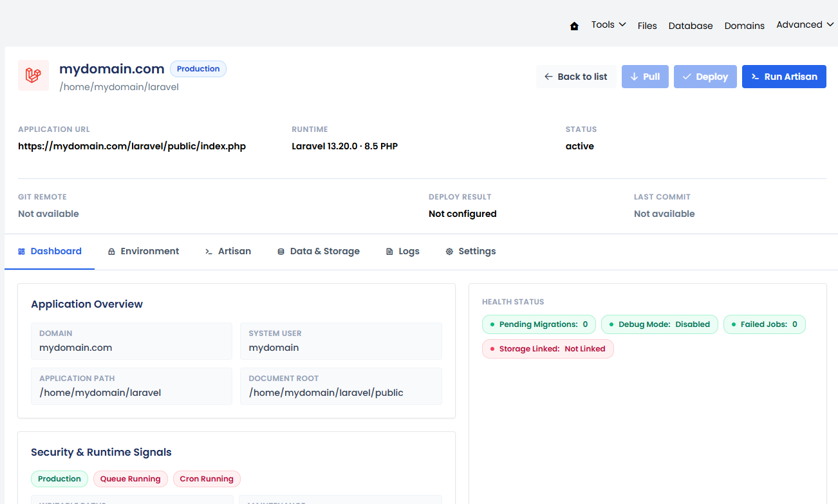Open Database in the top navigation
The width and height of the screenshot is (838, 504).
(x=691, y=26)
